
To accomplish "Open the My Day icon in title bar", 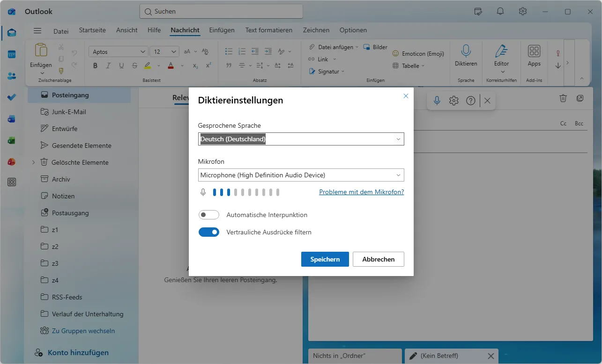I will point(478,11).
